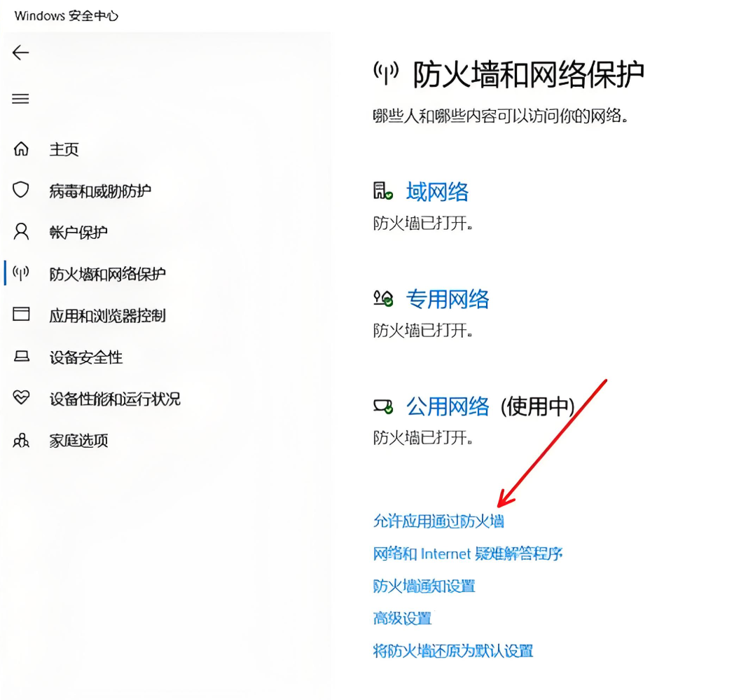Click 防火墙已打开 status under 域网络

423,224
